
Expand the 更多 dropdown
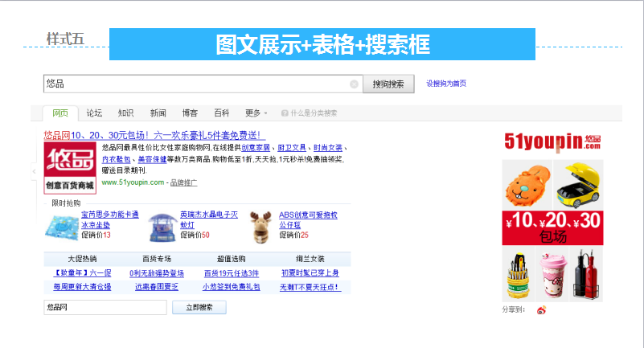click(x=256, y=113)
